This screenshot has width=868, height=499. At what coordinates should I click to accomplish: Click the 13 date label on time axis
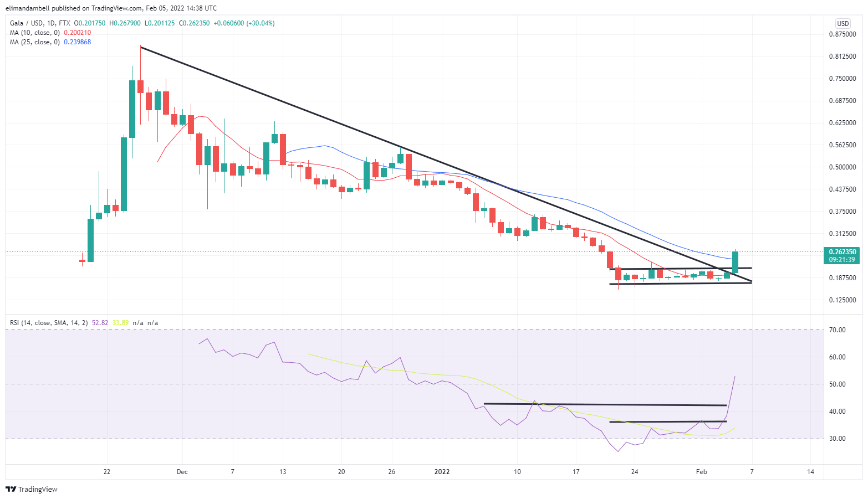[x=283, y=472]
